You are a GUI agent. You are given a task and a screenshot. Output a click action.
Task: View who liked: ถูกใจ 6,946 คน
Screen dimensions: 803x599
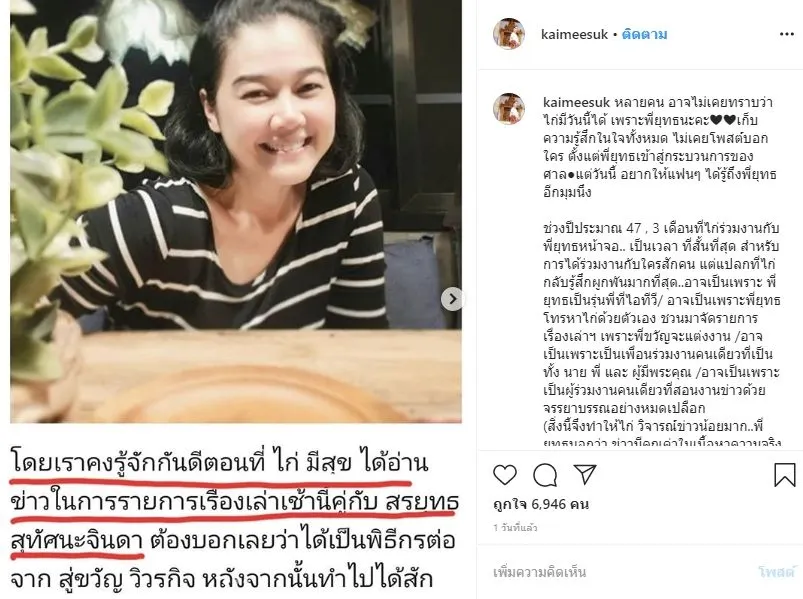[541, 504]
